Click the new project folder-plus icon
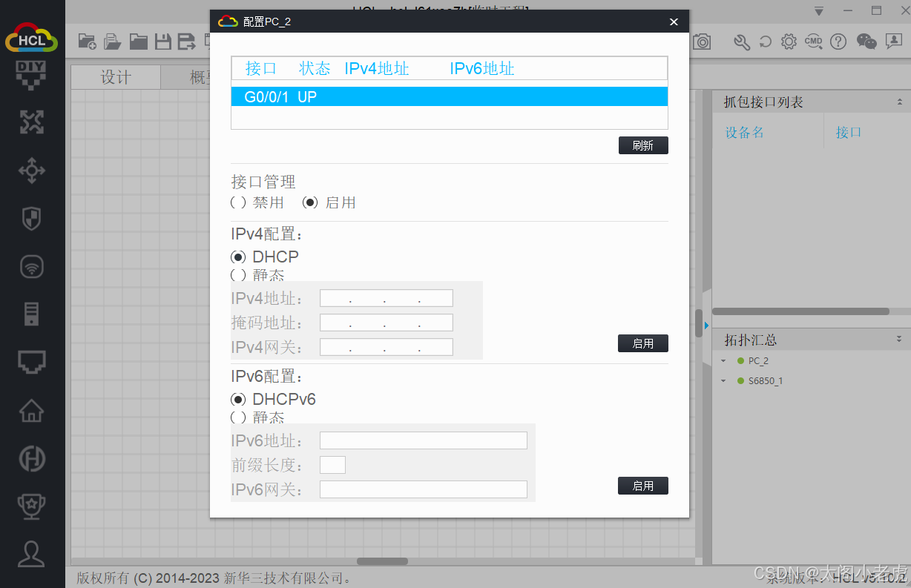This screenshot has height=588, width=911. pos(88,42)
